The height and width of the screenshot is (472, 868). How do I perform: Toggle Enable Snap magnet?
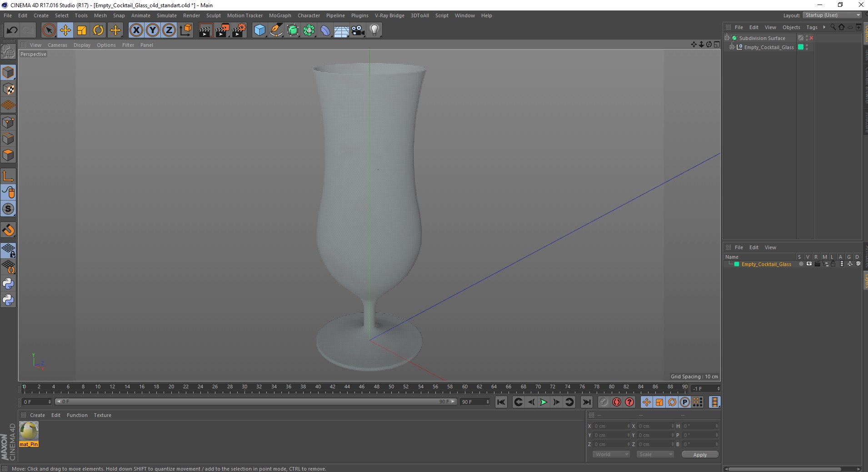click(x=8, y=230)
